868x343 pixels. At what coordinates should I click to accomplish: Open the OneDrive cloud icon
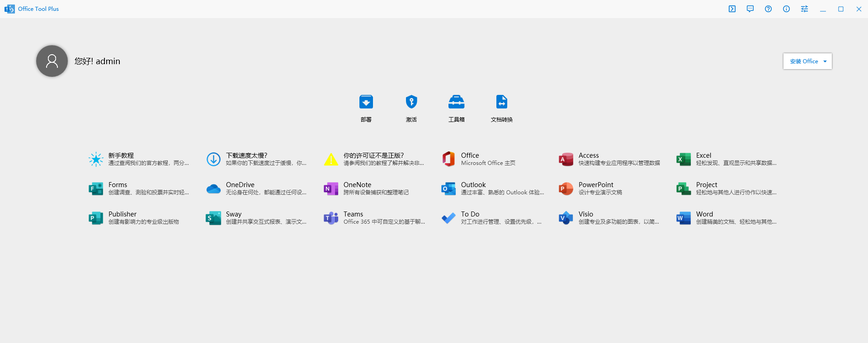(213, 188)
